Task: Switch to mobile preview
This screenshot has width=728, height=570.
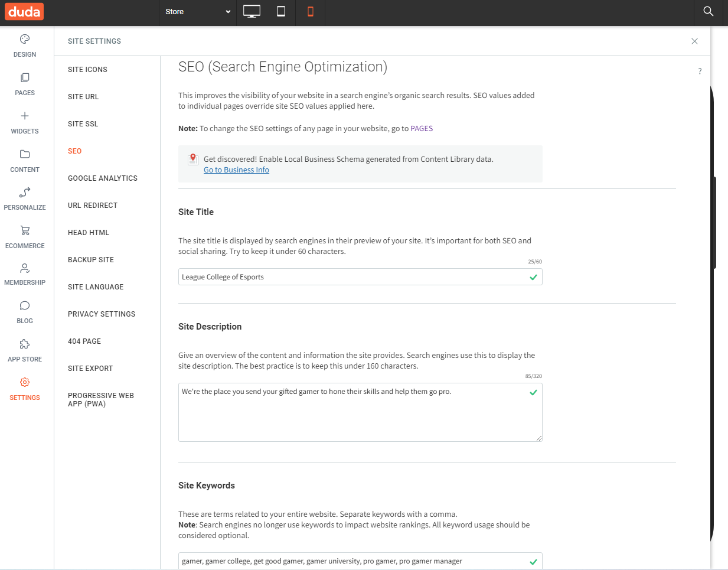Action: pyautogui.click(x=311, y=11)
